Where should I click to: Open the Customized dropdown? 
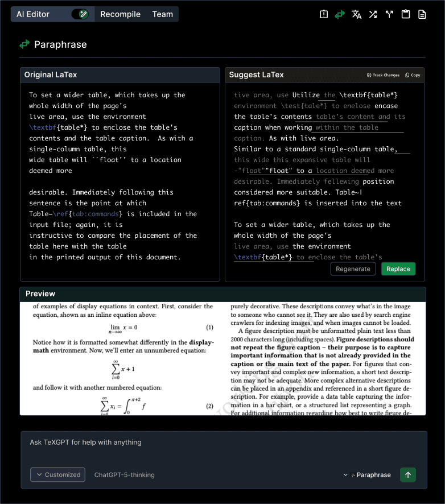(x=58, y=475)
